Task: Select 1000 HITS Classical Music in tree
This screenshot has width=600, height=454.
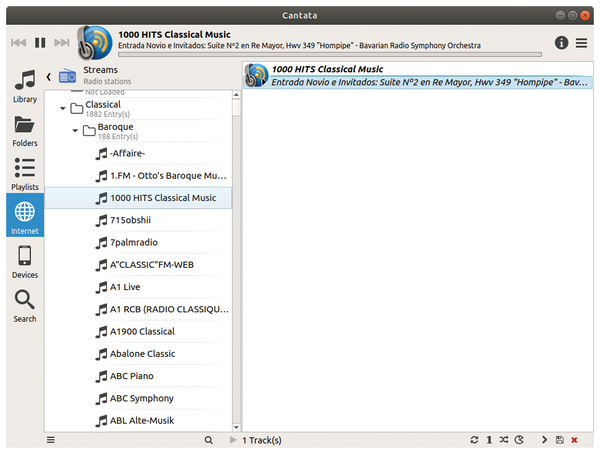Action: tap(138, 198)
